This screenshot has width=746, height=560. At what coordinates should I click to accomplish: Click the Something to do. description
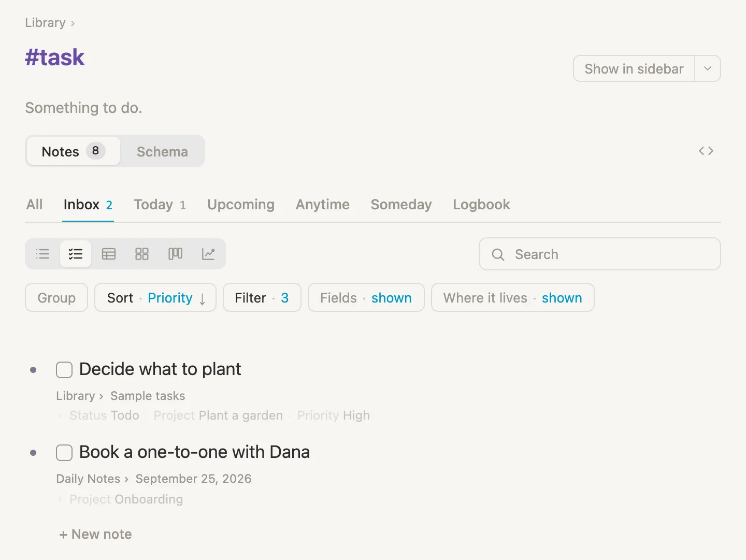(83, 108)
